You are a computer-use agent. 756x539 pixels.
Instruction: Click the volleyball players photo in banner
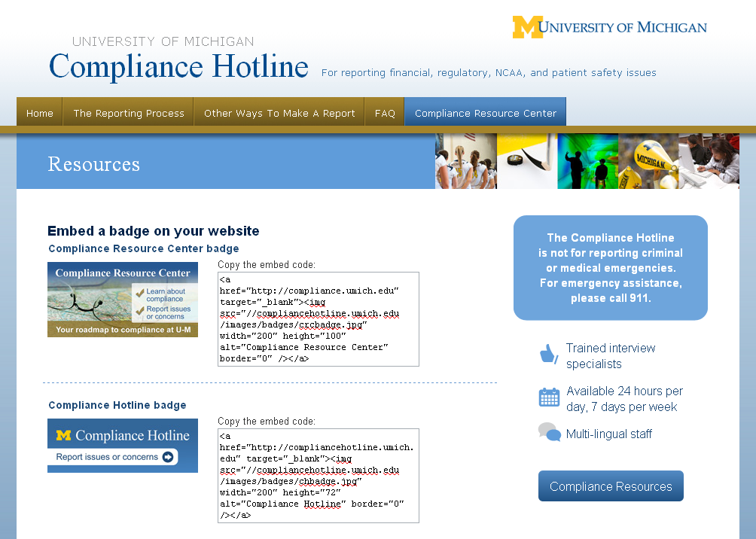(x=466, y=161)
